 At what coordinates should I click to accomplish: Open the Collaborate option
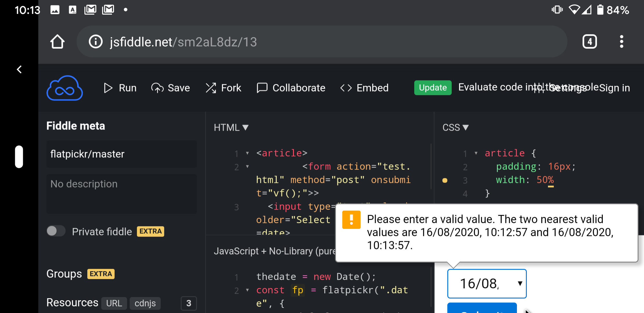coord(291,88)
